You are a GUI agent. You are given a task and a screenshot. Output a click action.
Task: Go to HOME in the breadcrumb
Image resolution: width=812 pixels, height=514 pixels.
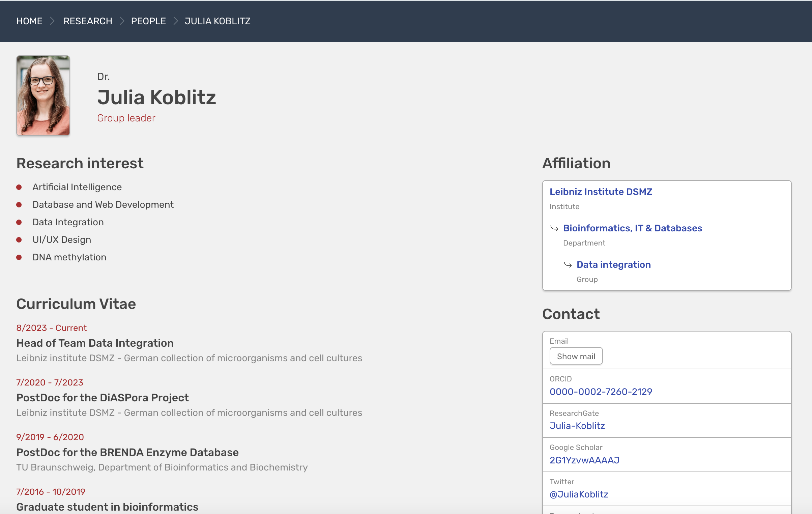click(x=29, y=21)
